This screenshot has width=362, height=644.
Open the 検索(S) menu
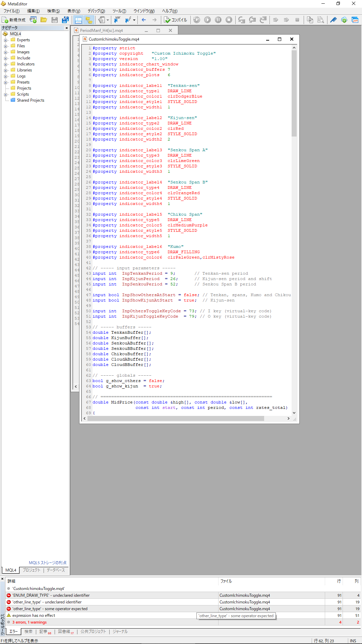pyautogui.click(x=53, y=11)
